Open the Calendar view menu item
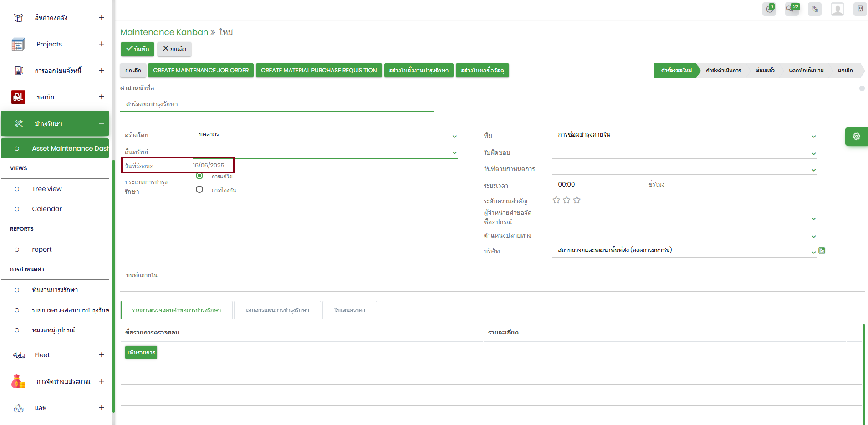Image resolution: width=868 pixels, height=425 pixels. pos(47,209)
